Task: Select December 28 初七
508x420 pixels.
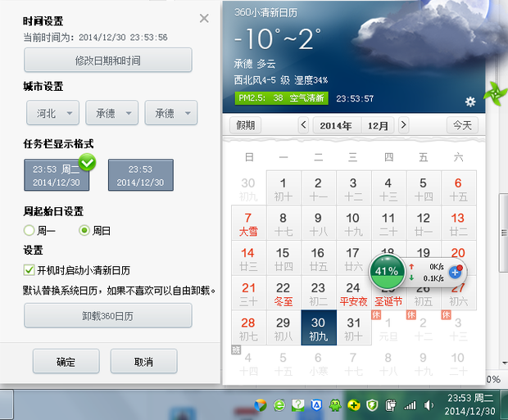Action: click(x=249, y=327)
